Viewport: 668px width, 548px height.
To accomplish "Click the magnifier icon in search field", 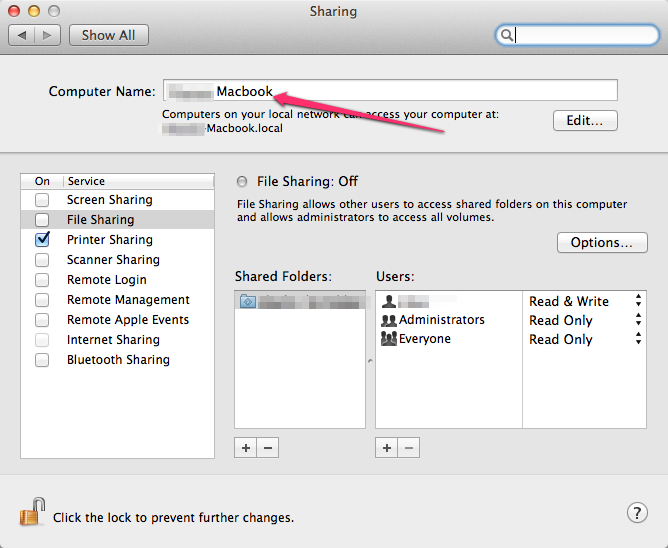I will (x=507, y=35).
